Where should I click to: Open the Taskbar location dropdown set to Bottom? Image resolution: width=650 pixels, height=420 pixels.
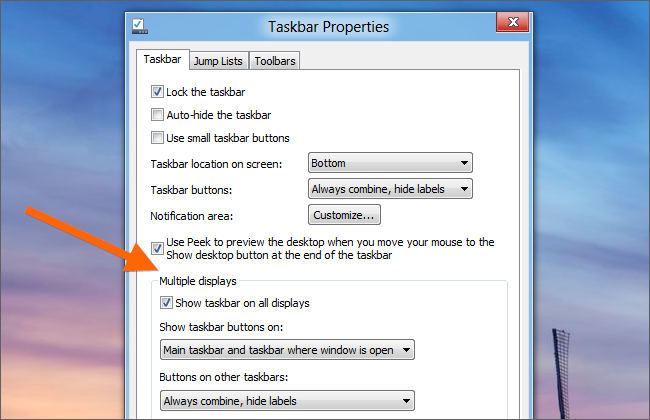point(389,163)
